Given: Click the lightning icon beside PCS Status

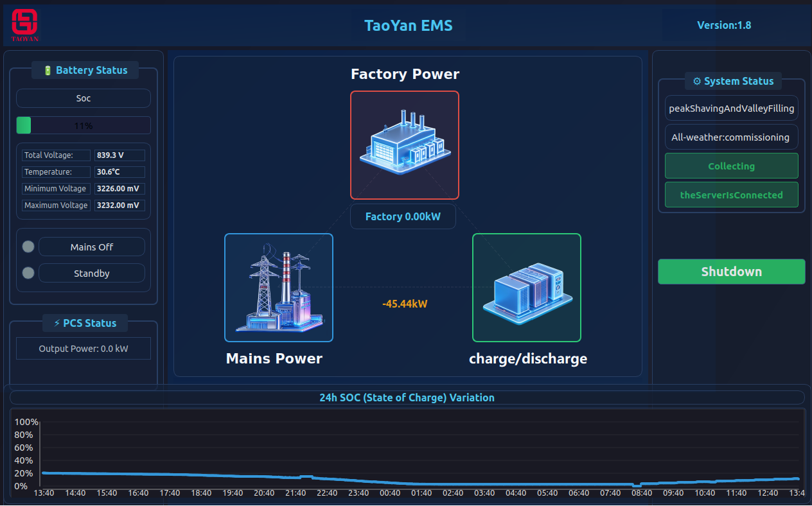Looking at the screenshot, I should [57, 324].
